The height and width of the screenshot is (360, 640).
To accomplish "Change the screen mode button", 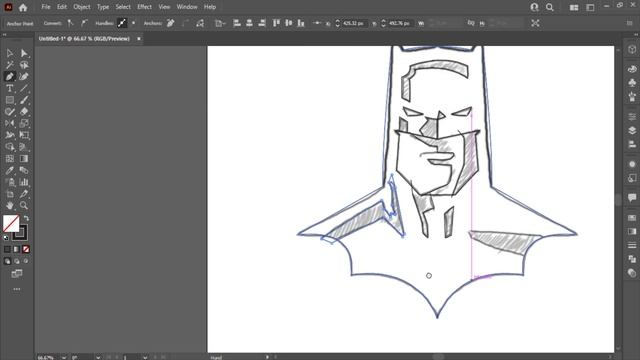I will 17,273.
